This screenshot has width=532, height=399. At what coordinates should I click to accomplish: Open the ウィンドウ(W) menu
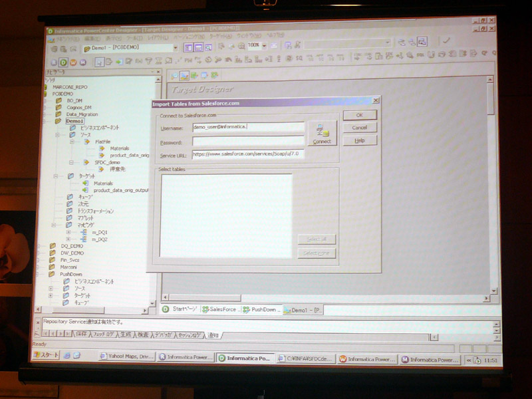click(249, 35)
